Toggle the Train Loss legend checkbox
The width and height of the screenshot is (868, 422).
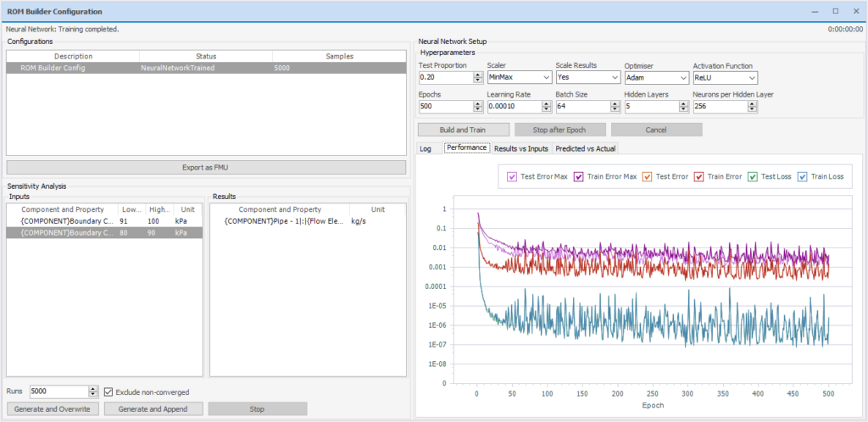coord(802,177)
